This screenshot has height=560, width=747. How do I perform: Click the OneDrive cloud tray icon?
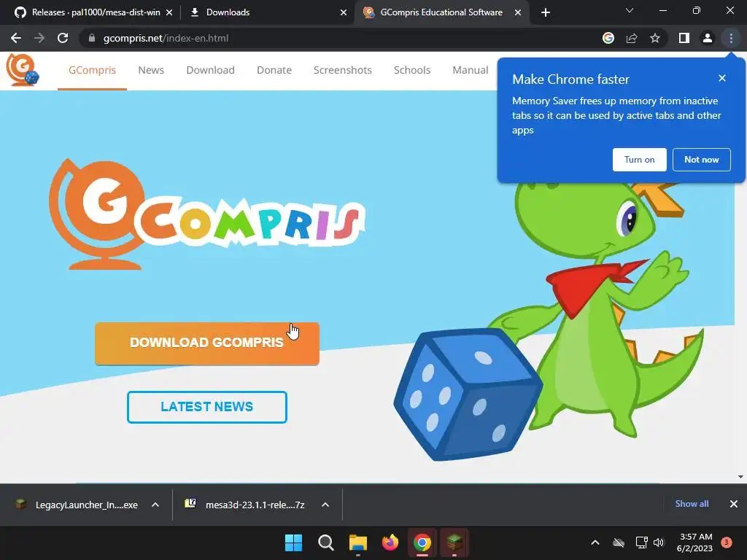click(x=619, y=542)
